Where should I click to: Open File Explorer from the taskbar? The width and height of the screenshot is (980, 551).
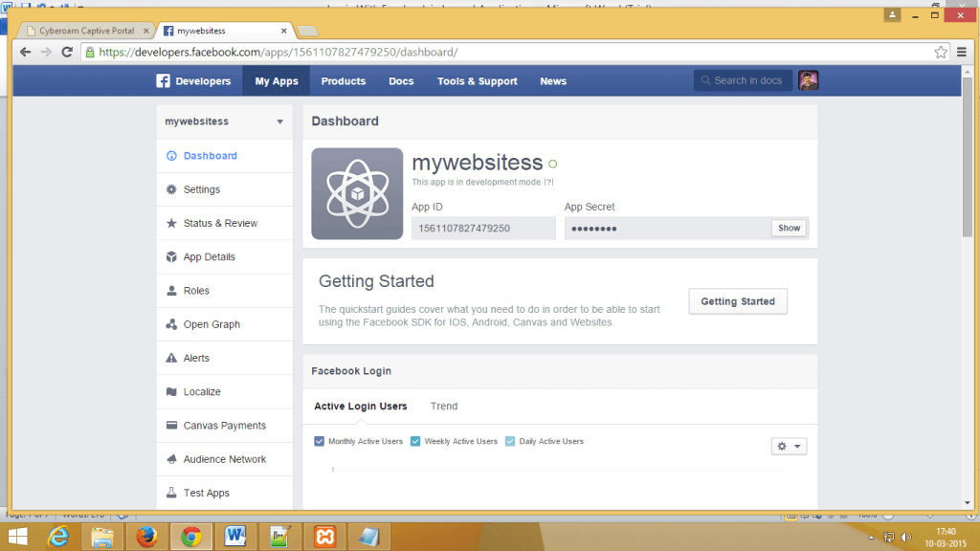(x=102, y=537)
